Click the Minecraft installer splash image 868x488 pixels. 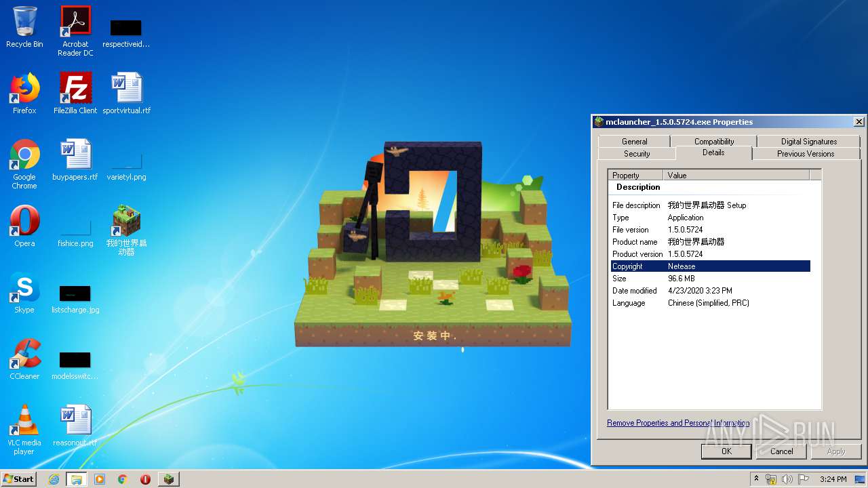click(433, 244)
